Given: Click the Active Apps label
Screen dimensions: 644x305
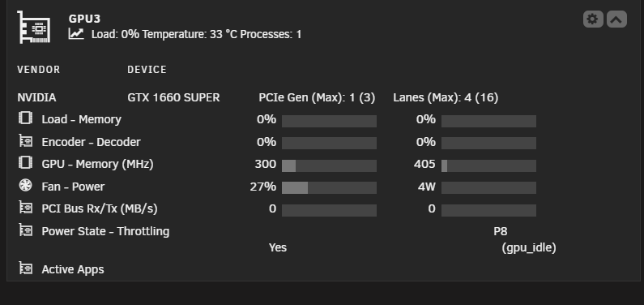Looking at the screenshot, I should click(73, 269).
